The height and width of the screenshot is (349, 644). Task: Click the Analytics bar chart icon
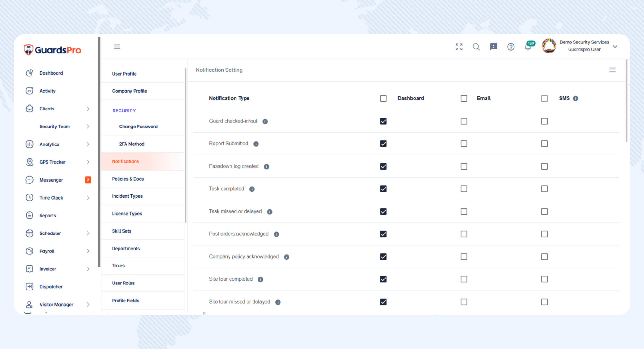tap(29, 144)
